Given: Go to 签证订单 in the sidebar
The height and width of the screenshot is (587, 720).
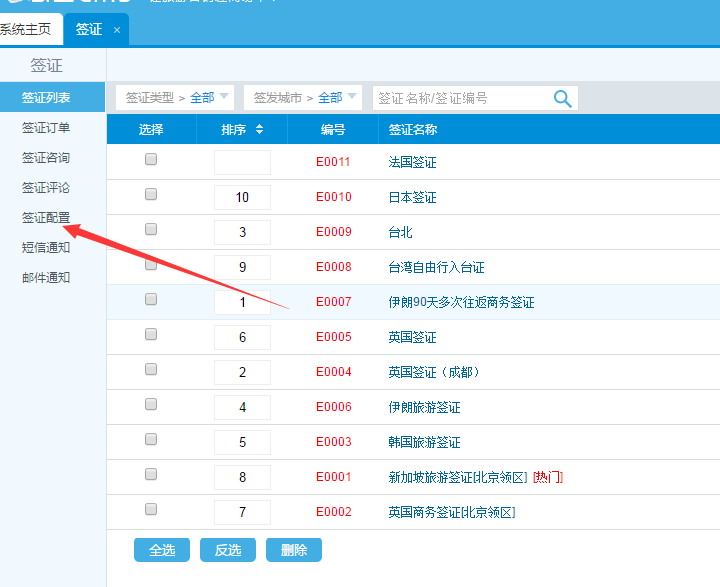Looking at the screenshot, I should pyautogui.click(x=46, y=128).
